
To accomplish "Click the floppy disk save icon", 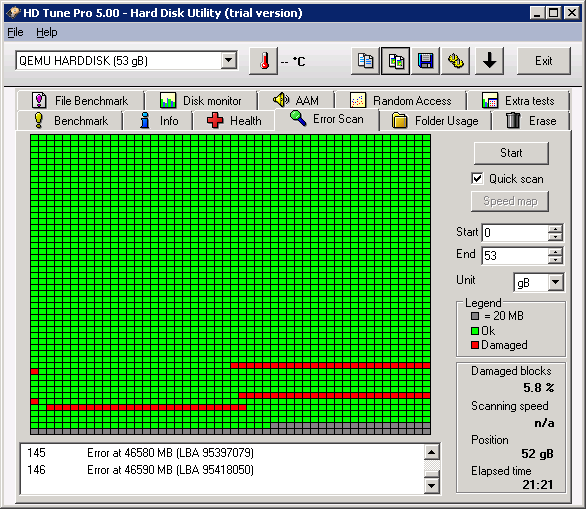I will (x=425, y=61).
